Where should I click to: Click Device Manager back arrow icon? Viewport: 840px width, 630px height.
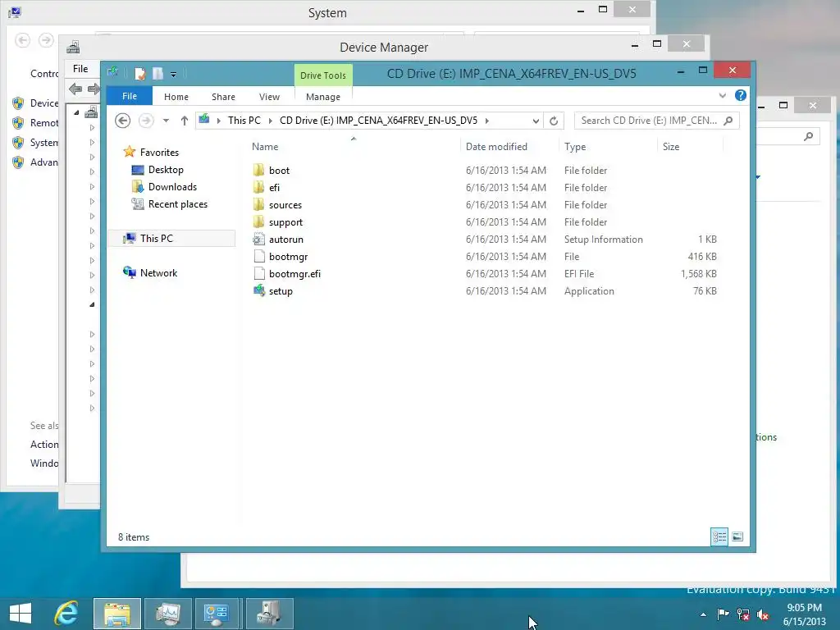tap(75, 89)
